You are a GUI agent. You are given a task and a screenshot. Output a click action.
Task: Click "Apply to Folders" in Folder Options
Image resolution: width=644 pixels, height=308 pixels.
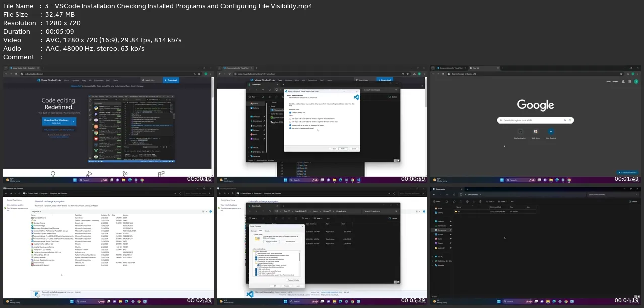[x=272, y=242]
